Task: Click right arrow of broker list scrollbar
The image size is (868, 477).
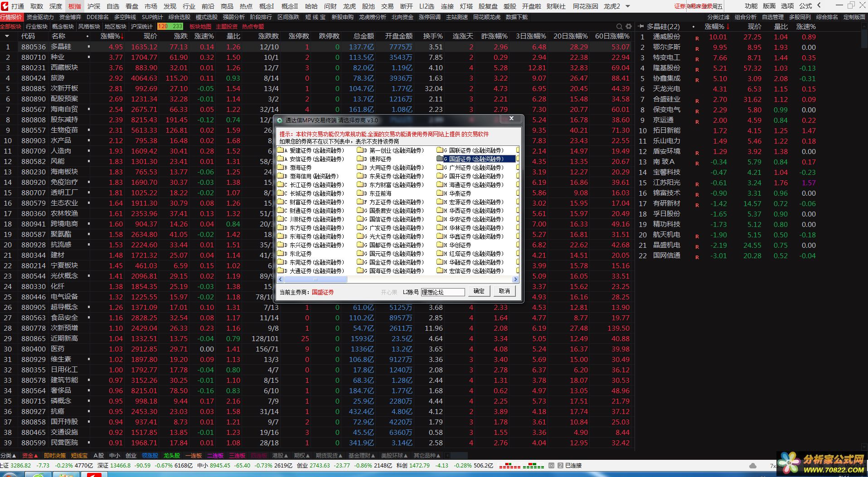Action: click(x=515, y=279)
